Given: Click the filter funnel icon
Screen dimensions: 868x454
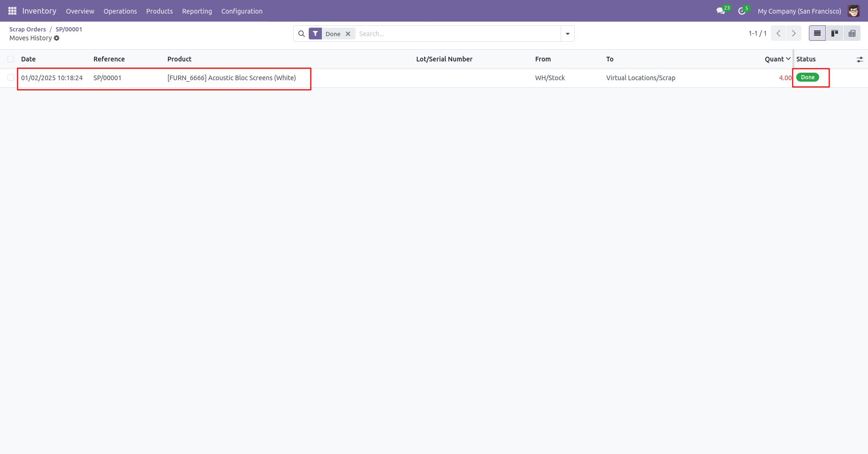Looking at the screenshot, I should point(315,34).
